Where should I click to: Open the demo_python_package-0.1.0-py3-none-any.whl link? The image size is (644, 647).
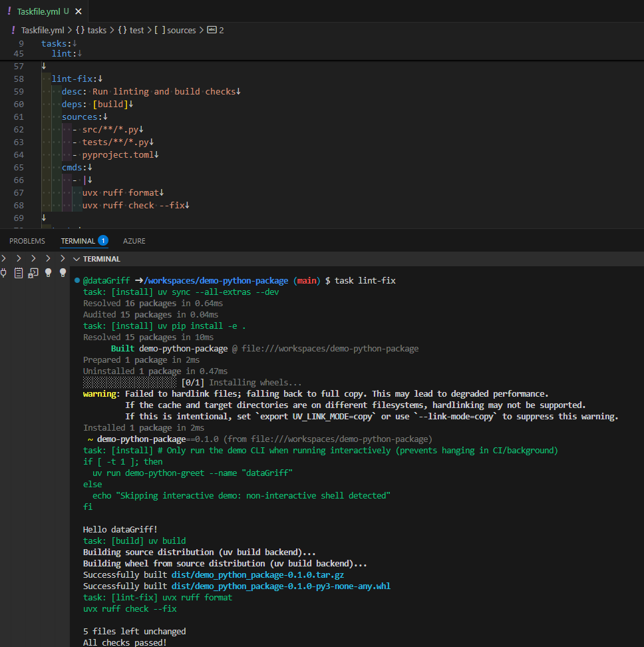[x=281, y=586]
